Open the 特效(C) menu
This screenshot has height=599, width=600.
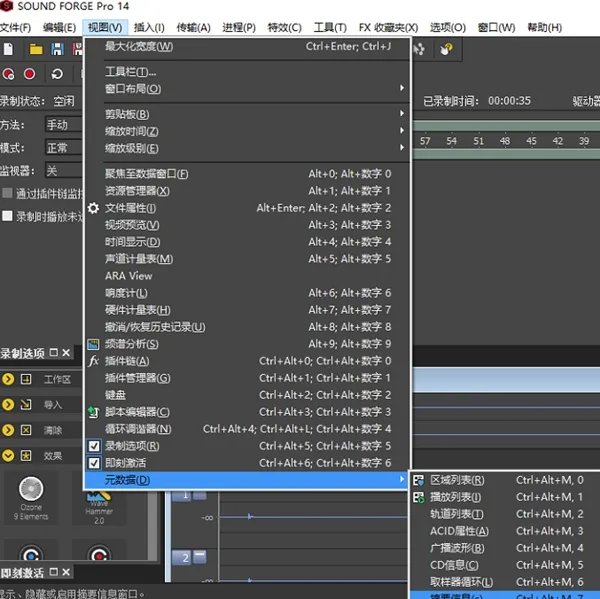284,28
